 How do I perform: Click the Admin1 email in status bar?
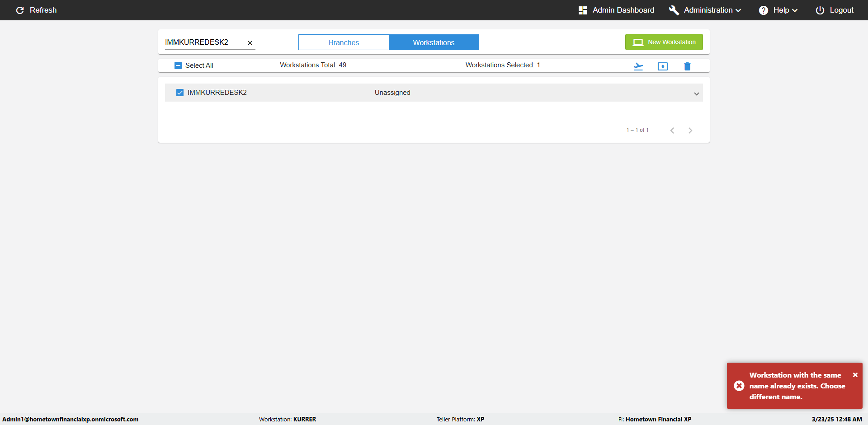click(71, 419)
